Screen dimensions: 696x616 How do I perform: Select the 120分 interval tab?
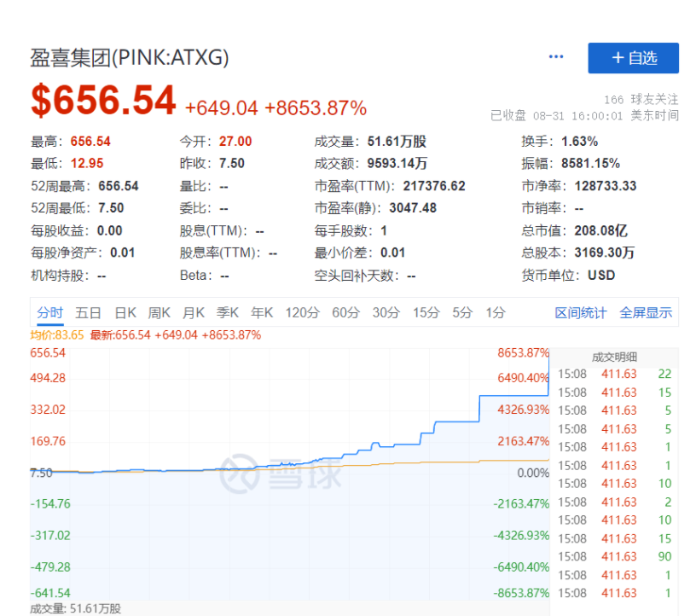click(x=302, y=312)
